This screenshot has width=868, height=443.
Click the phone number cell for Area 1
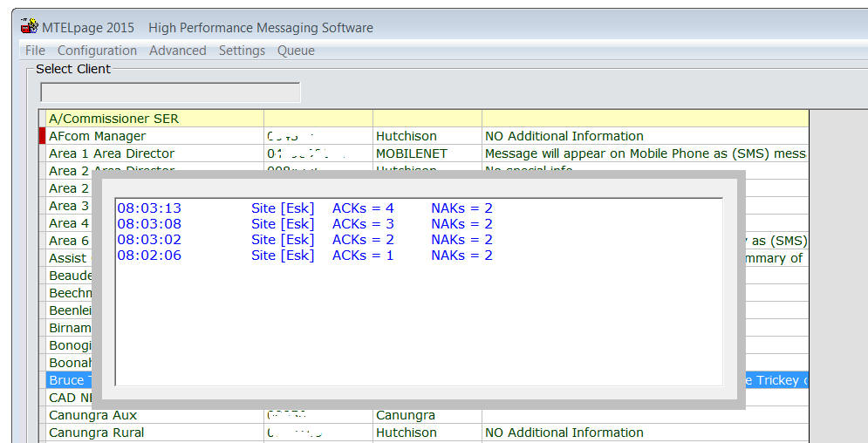click(318, 153)
